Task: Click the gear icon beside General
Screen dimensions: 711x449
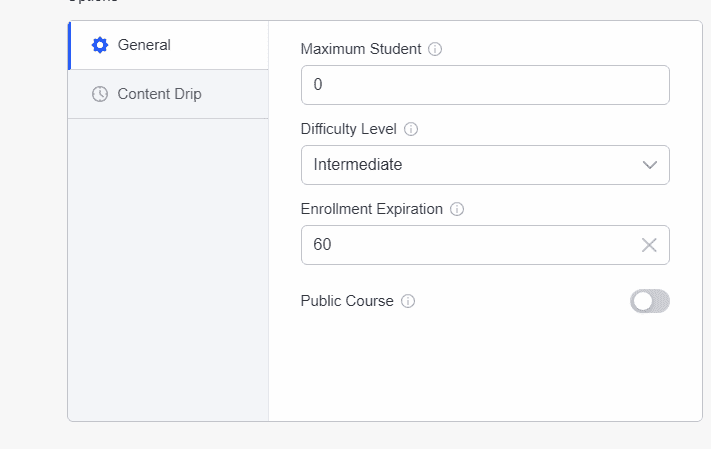Action: pyautogui.click(x=99, y=45)
